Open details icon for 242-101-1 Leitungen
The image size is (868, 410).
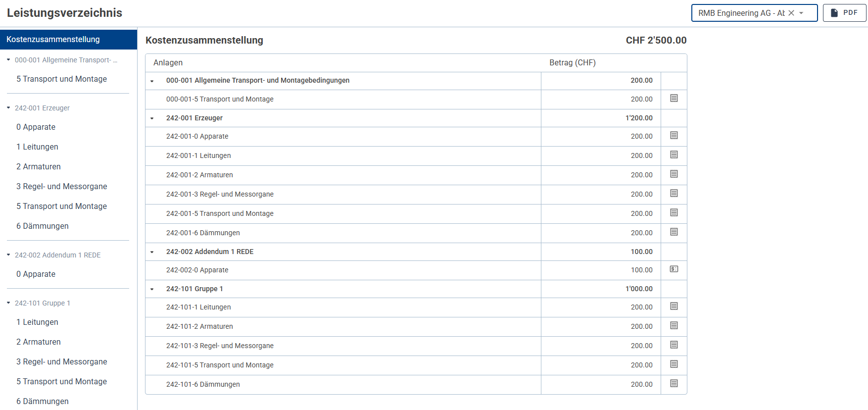(674, 306)
